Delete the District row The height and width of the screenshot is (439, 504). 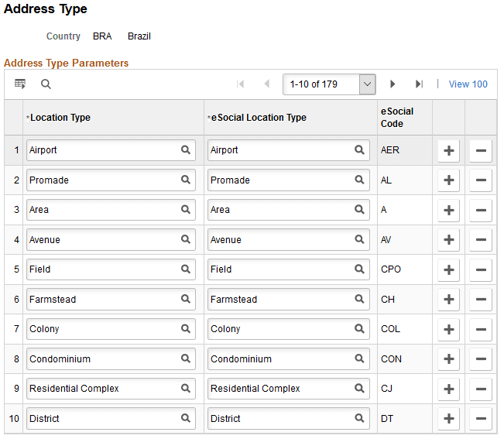481,419
